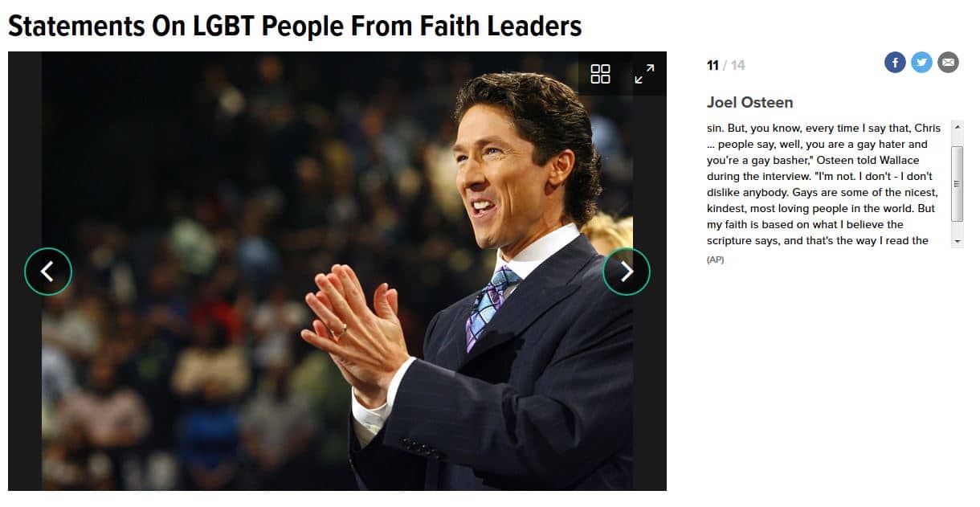Click inside the quote caption text box
This screenshot has height=507, width=980.
pos(827,184)
